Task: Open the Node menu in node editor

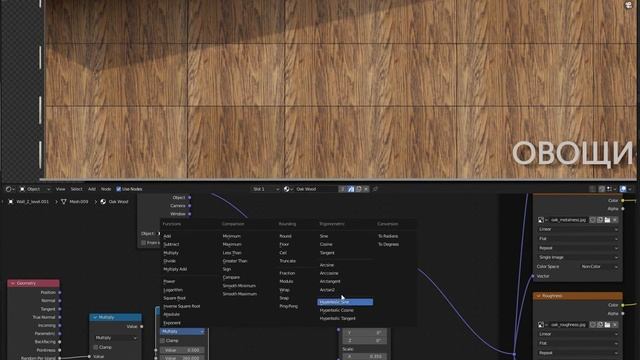Action: coord(106,189)
